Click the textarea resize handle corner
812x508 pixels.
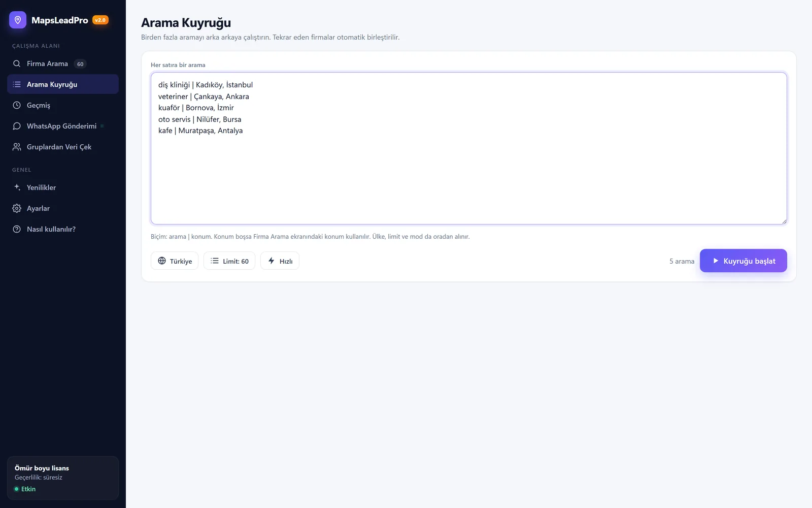coord(784,221)
